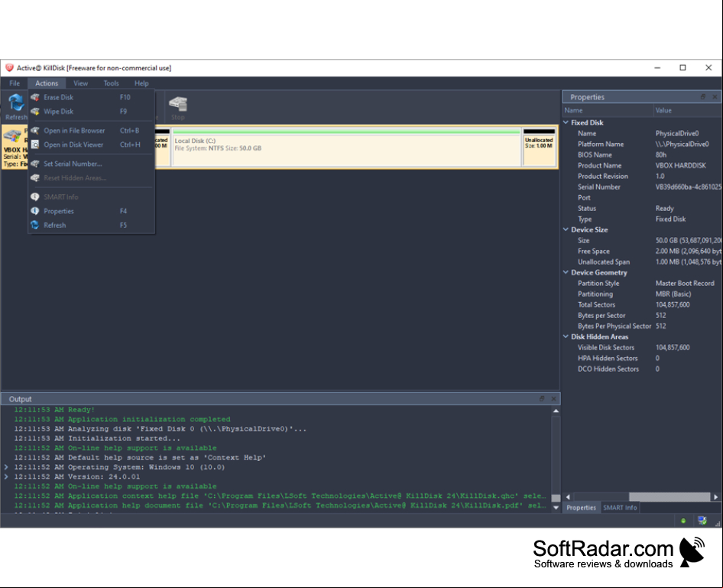This screenshot has height=588, width=723.
Task: Select the Local Disk (C:) partition
Action: tap(346, 147)
